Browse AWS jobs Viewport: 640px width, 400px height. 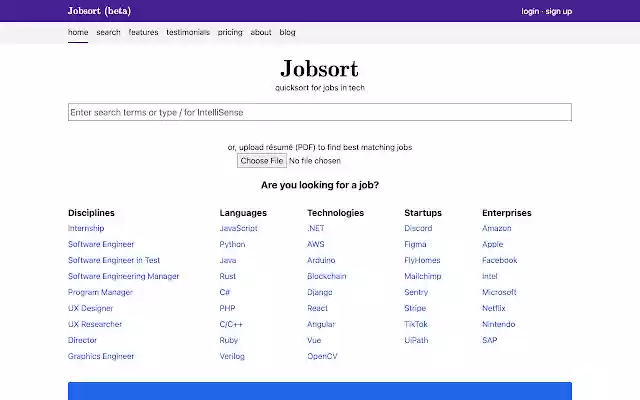[316, 244]
